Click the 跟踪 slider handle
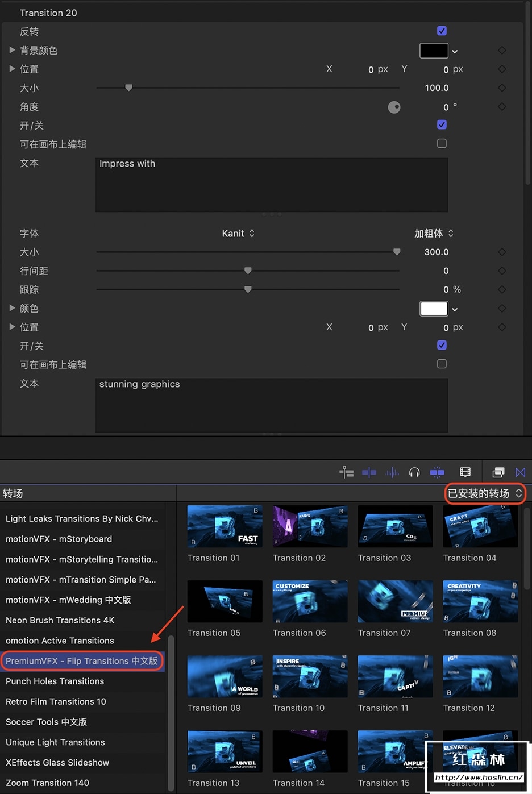This screenshot has width=532, height=794. (248, 289)
